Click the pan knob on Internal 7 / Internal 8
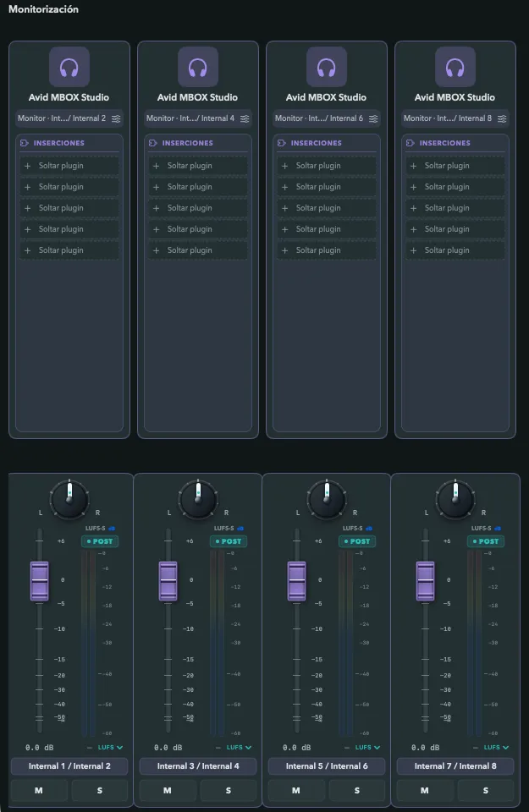Viewport: 529px width, 812px height. pos(455,499)
